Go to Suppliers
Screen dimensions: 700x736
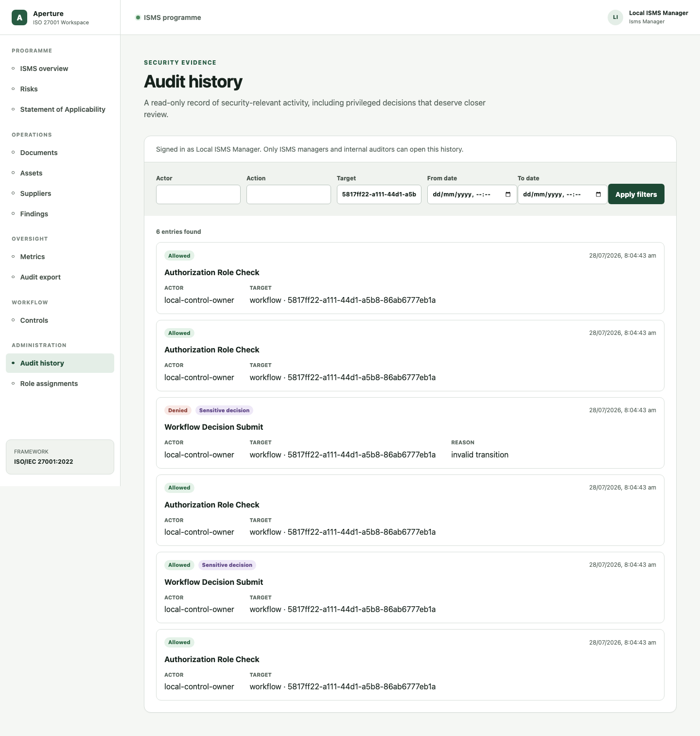[60, 193]
